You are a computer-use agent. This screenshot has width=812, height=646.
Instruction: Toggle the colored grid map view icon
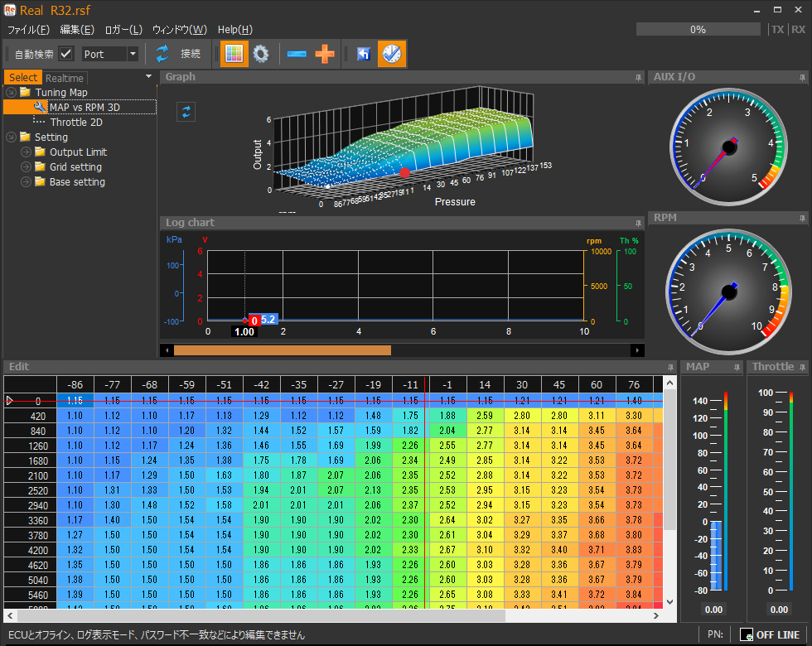click(234, 54)
